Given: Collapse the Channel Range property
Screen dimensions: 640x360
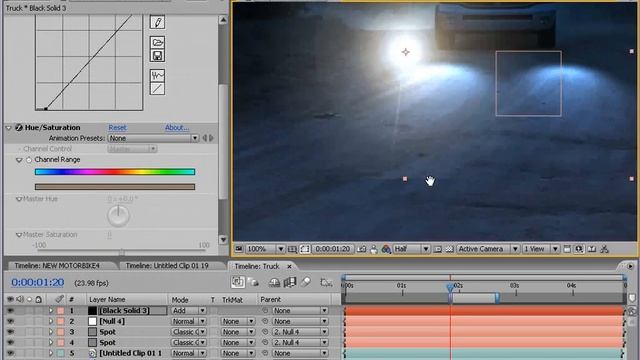Looking at the screenshot, I should coord(19,160).
